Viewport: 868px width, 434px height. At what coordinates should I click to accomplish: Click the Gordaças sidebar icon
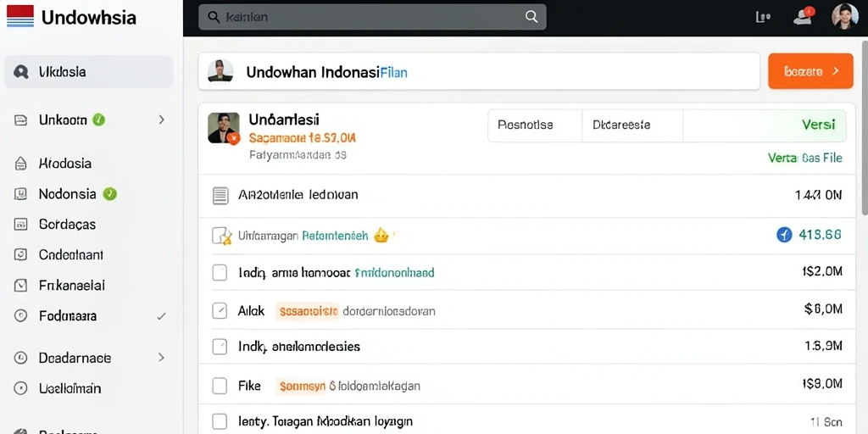(x=20, y=224)
